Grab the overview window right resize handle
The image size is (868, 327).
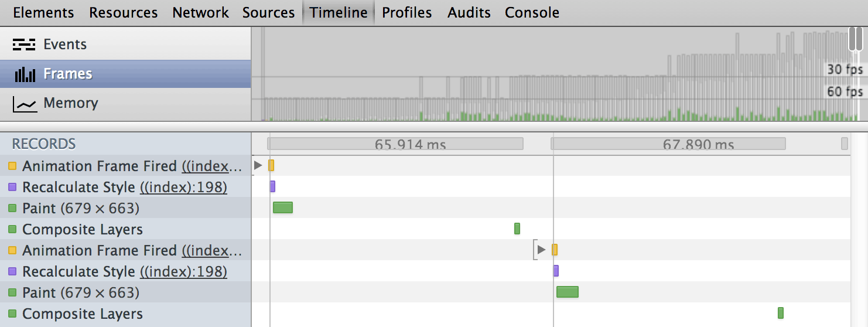(859, 39)
